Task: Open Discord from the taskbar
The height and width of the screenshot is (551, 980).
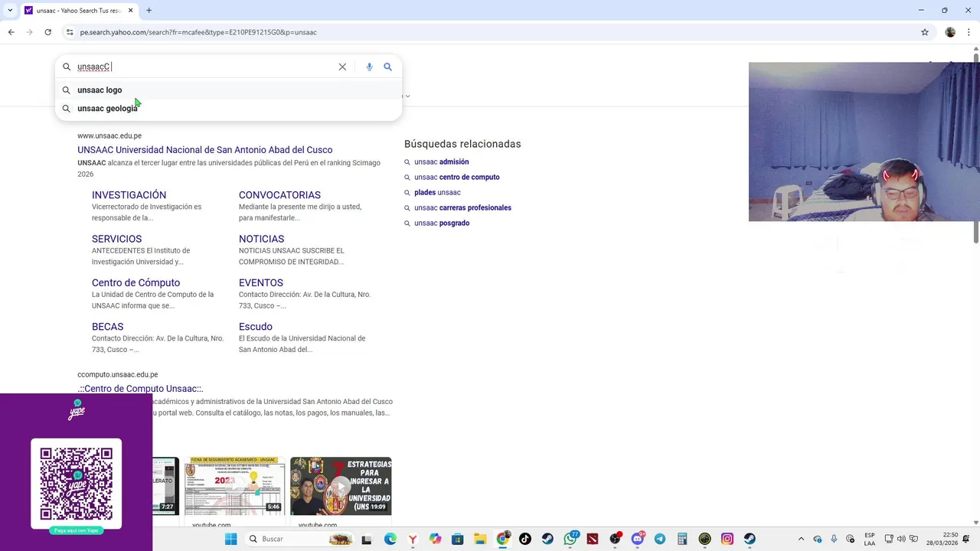Action: (x=638, y=539)
